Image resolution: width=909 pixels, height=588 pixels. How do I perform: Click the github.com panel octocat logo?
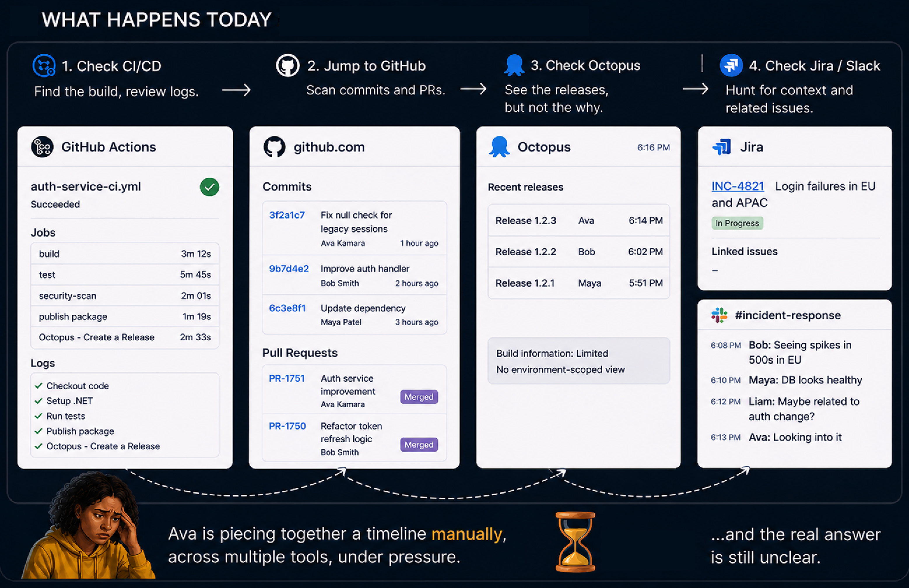click(x=274, y=147)
